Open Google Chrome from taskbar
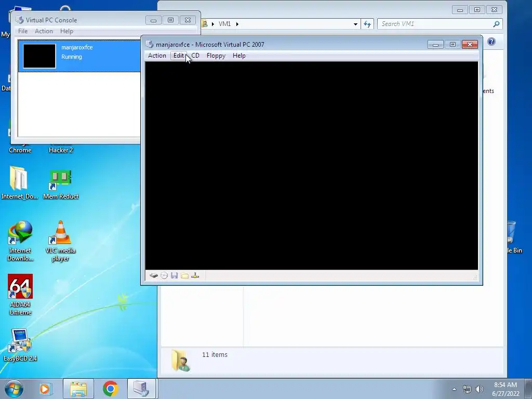532x399 pixels. pyautogui.click(x=110, y=389)
